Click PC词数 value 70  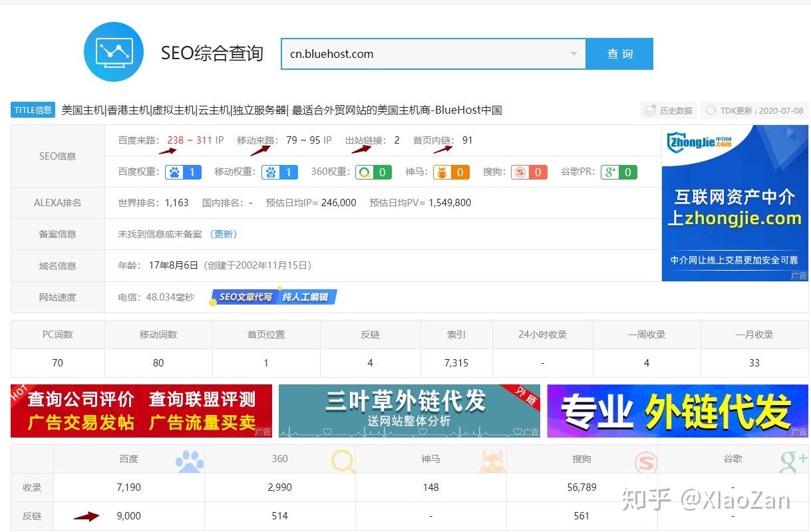pos(58,363)
